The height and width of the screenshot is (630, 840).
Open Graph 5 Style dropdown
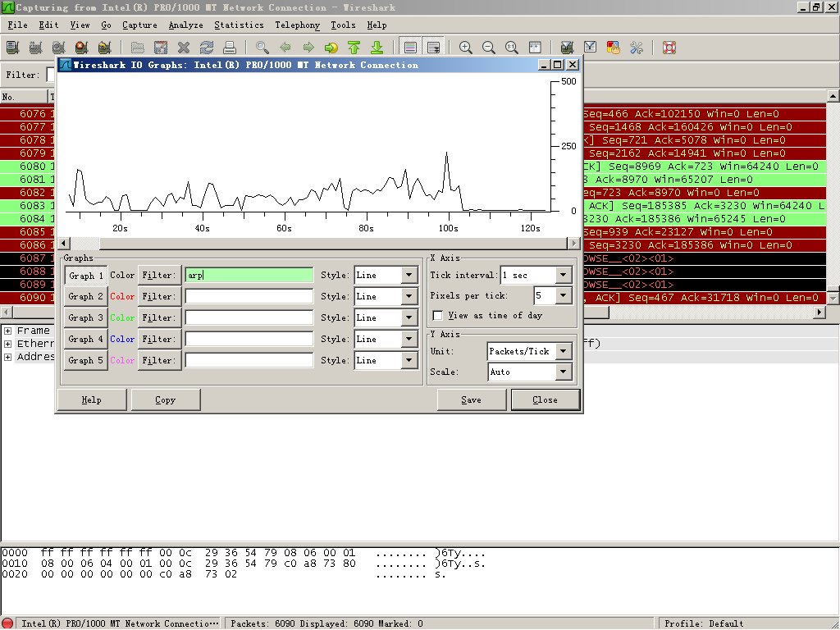point(409,361)
